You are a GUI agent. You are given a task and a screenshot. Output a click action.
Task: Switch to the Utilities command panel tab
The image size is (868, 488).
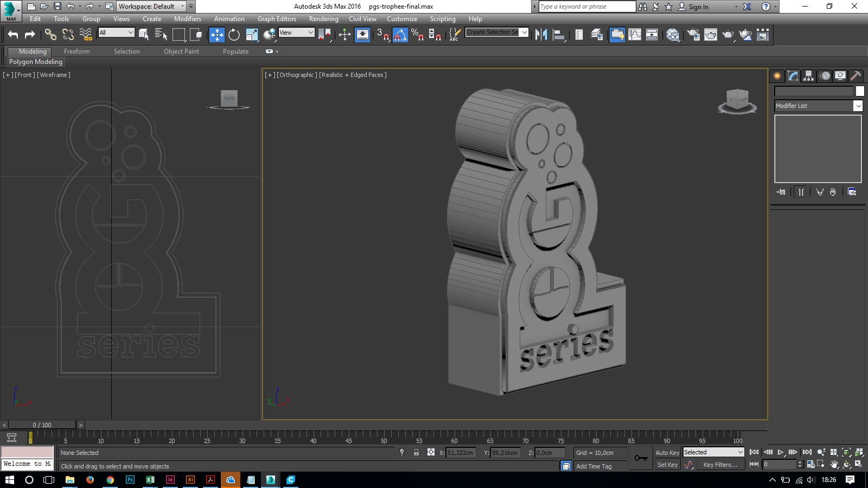[856, 76]
